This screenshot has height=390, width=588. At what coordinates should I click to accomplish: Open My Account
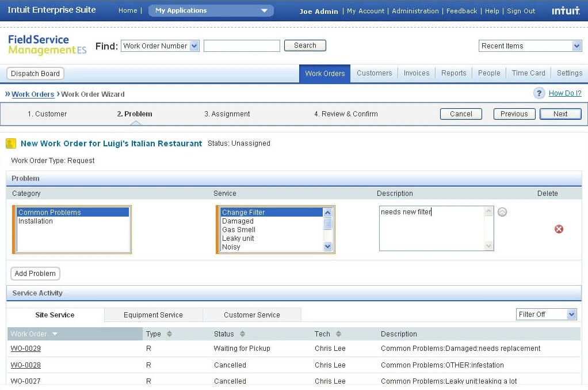[365, 12]
